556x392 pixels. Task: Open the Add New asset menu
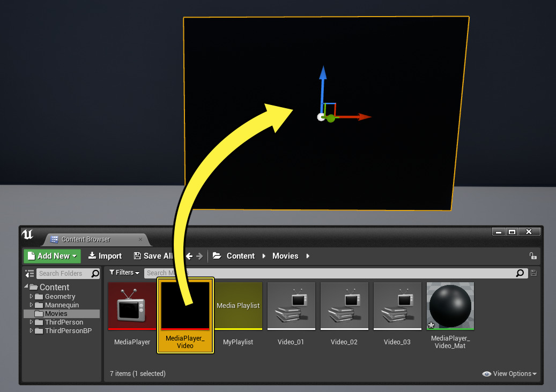pyautogui.click(x=52, y=256)
